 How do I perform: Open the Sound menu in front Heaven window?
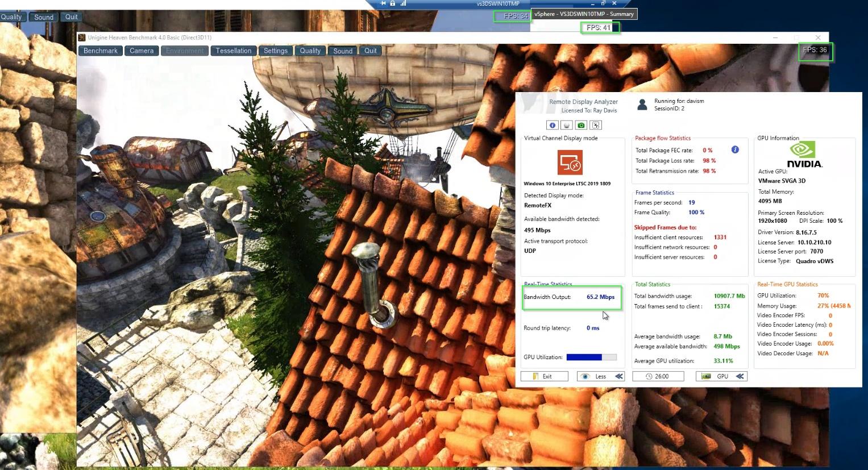point(343,51)
